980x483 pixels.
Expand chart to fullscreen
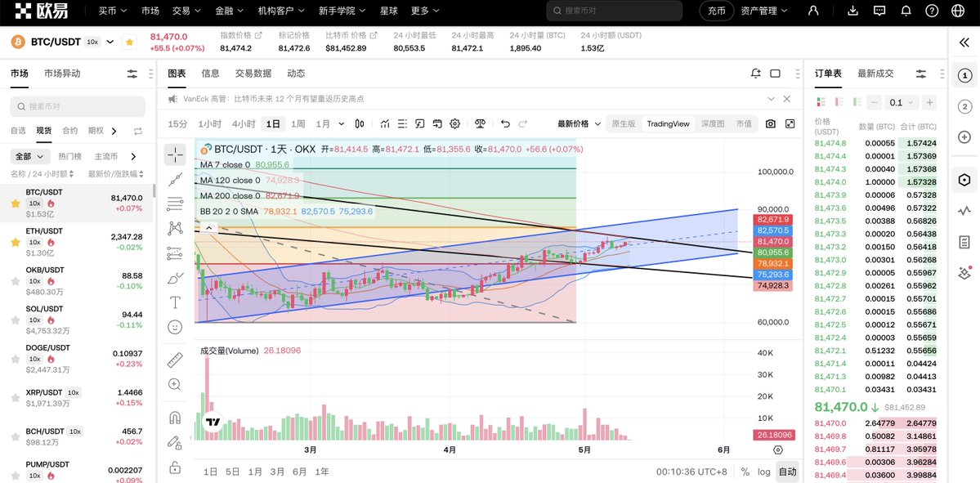790,123
